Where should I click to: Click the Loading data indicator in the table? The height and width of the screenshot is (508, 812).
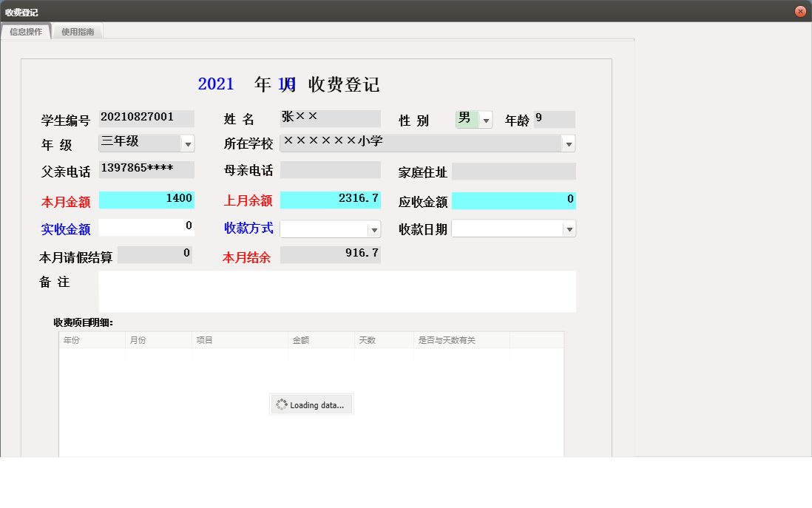pos(311,404)
